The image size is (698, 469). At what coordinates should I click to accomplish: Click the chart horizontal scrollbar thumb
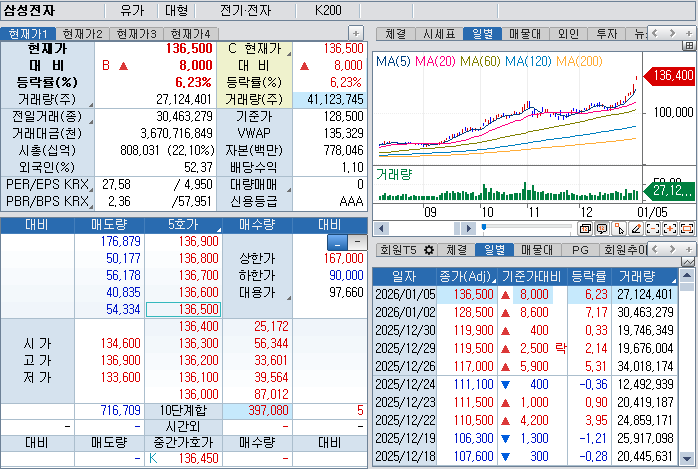[x=457, y=229]
